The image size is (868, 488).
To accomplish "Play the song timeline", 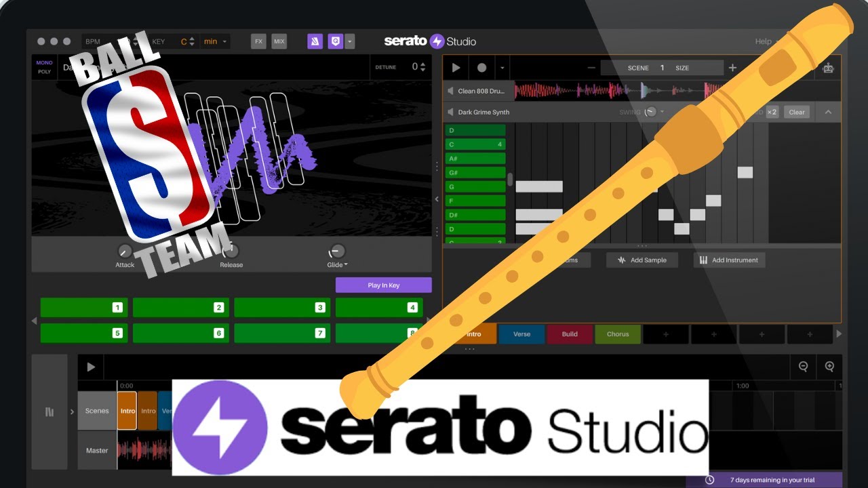I will (x=91, y=367).
